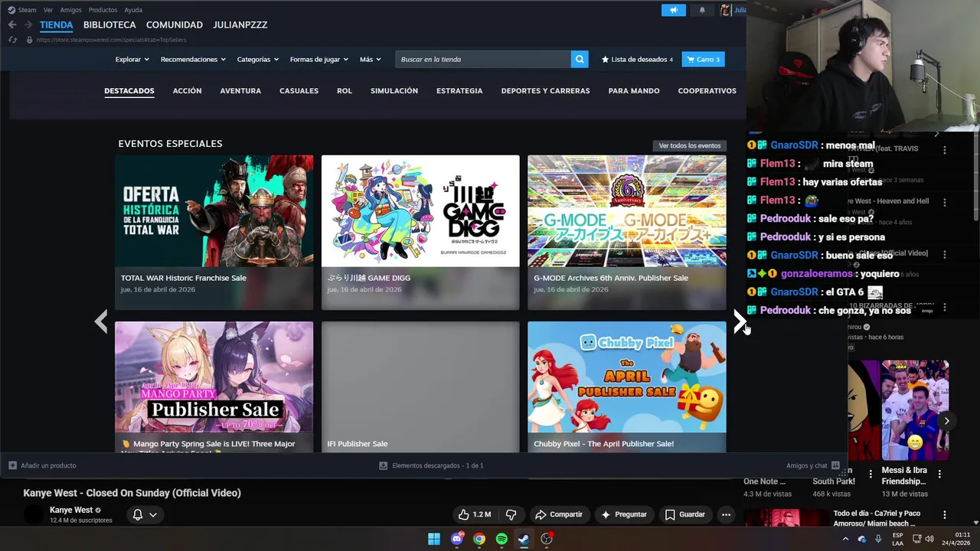
Task: Open Chrome from the taskbar
Action: pyautogui.click(x=479, y=539)
